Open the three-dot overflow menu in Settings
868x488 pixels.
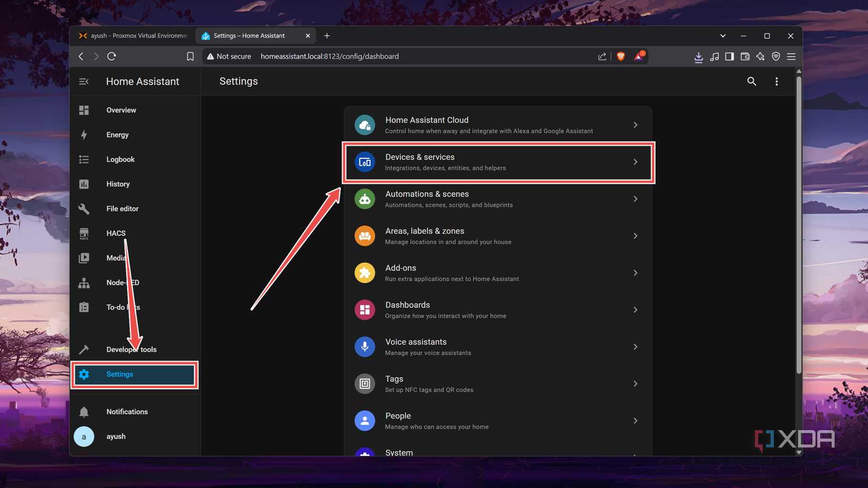(x=776, y=82)
